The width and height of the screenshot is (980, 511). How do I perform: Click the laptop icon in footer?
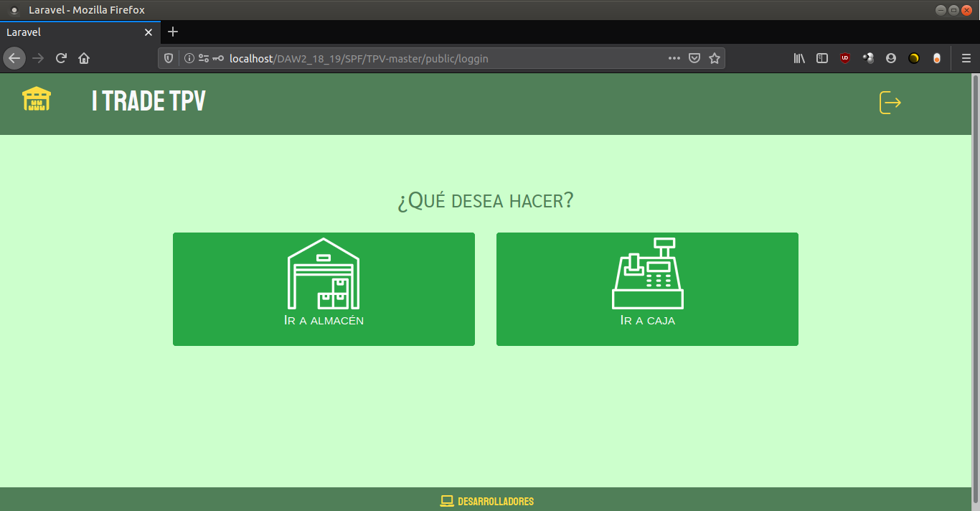pos(446,501)
